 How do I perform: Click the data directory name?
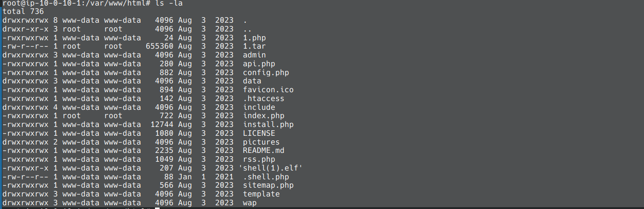(x=252, y=81)
